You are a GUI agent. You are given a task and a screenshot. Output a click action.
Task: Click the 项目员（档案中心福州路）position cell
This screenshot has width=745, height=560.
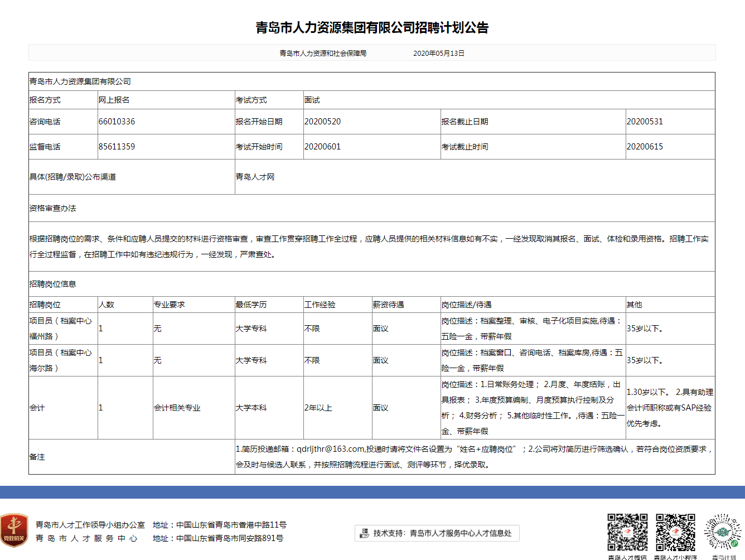pos(61,329)
